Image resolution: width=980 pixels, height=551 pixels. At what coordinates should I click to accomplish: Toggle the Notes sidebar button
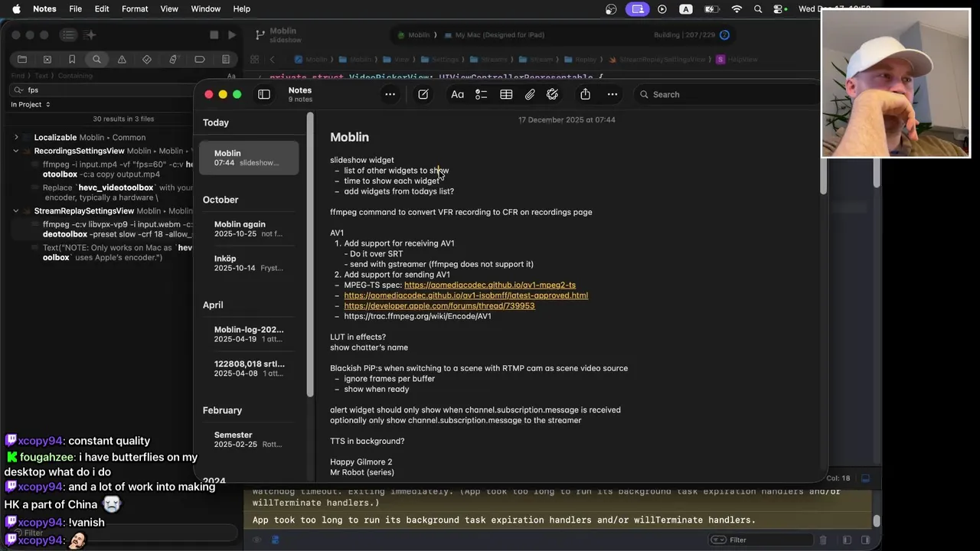point(264,94)
